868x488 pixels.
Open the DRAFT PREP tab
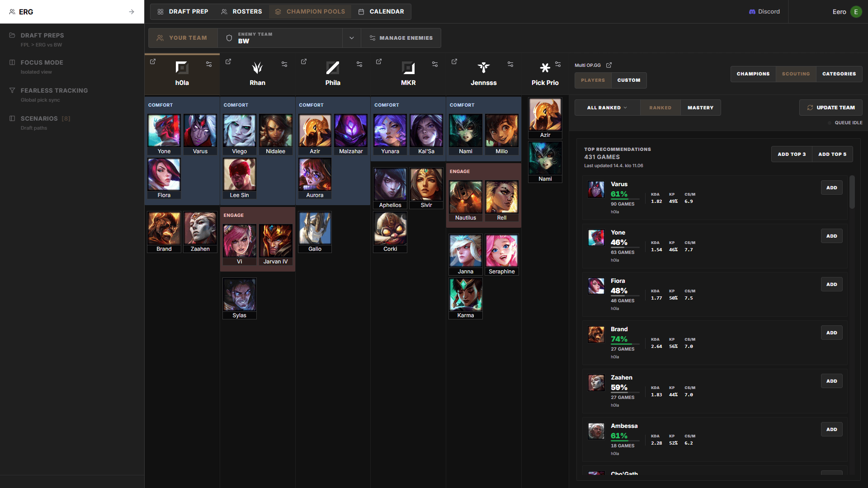[x=183, y=12]
